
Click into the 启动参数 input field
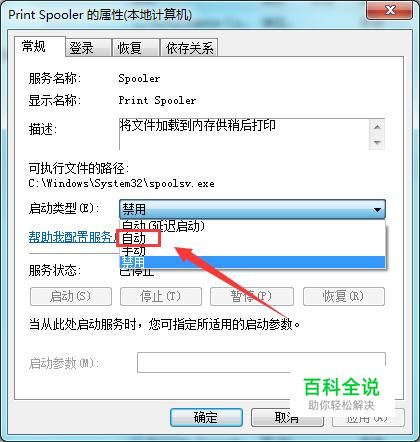click(x=261, y=362)
